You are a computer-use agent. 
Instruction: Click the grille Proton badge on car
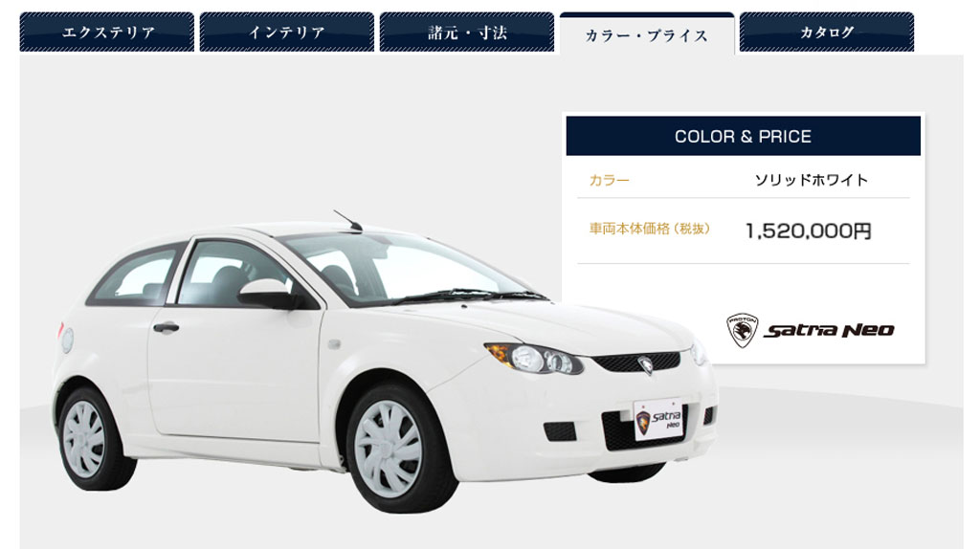pos(645,364)
